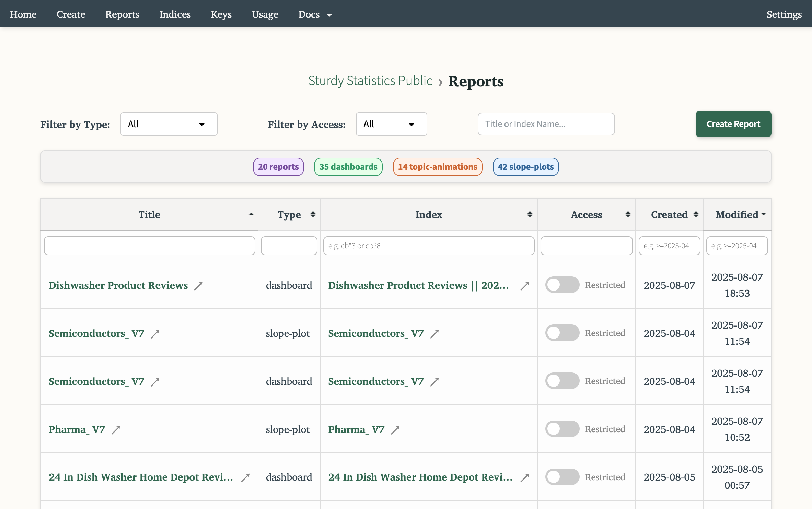Focus the Title or Index Name search field
Screen dimensions: 812x509
pyautogui.click(x=546, y=124)
